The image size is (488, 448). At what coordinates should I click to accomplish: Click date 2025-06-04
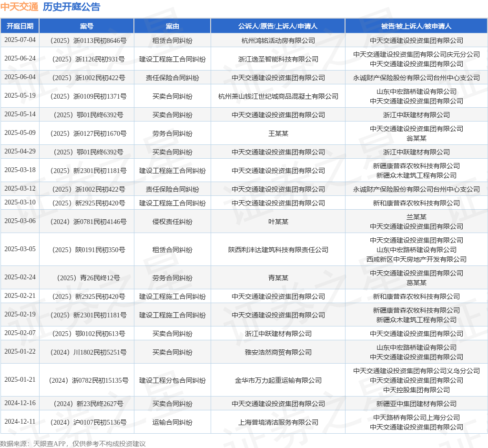click(x=20, y=77)
